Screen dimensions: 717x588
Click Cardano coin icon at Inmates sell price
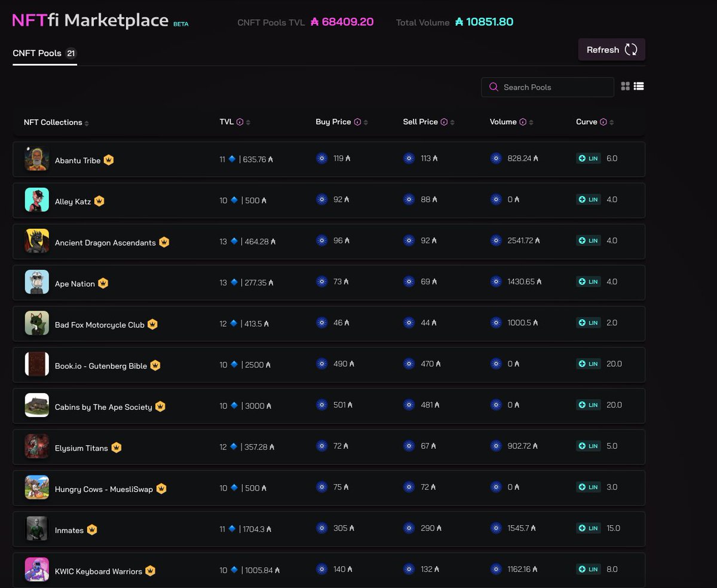(409, 528)
